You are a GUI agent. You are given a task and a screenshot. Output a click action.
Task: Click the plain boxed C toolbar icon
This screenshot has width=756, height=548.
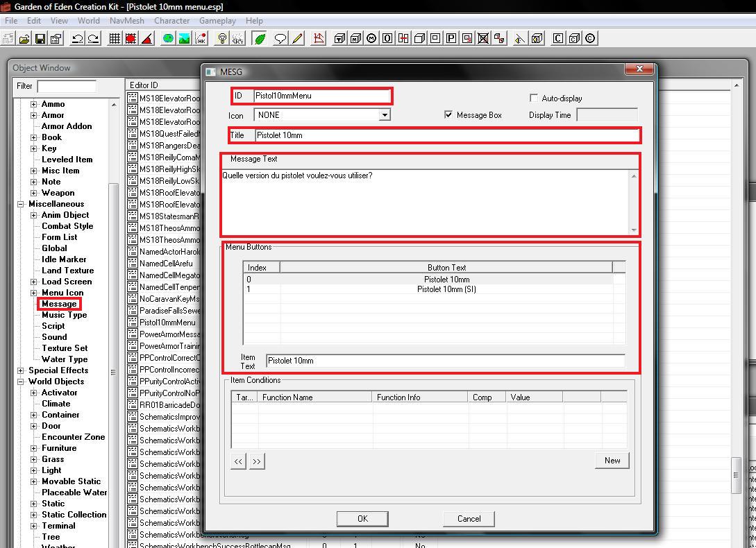point(558,39)
